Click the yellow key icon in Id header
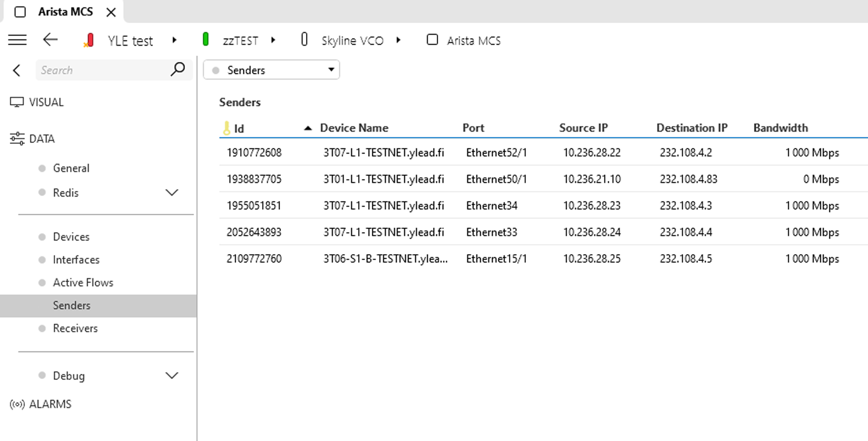 pyautogui.click(x=226, y=128)
